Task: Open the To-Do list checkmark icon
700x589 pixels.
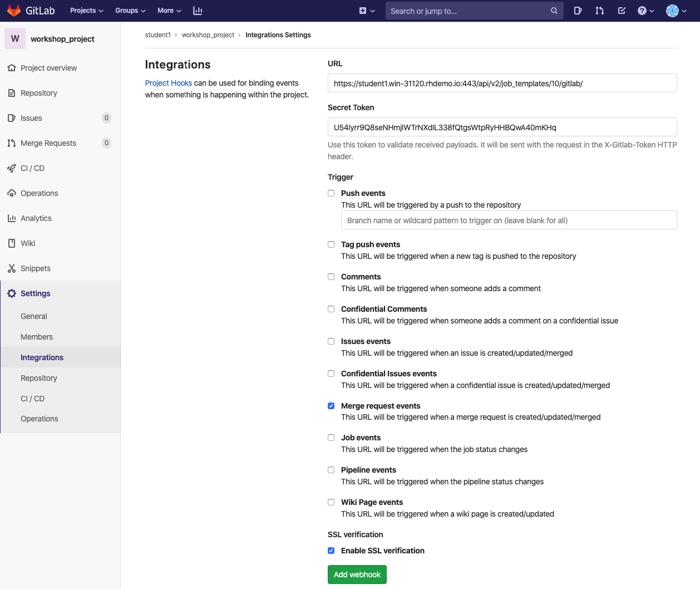Action: 622,11
